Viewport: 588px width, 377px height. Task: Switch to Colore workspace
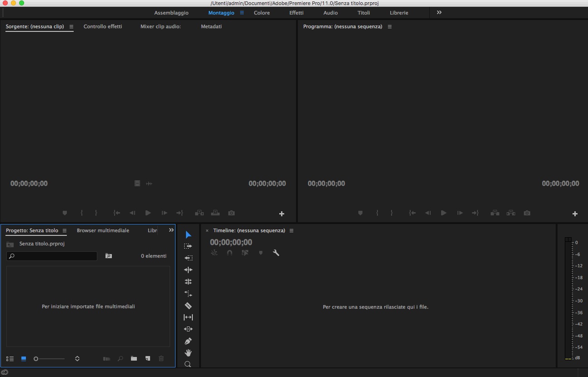click(262, 13)
